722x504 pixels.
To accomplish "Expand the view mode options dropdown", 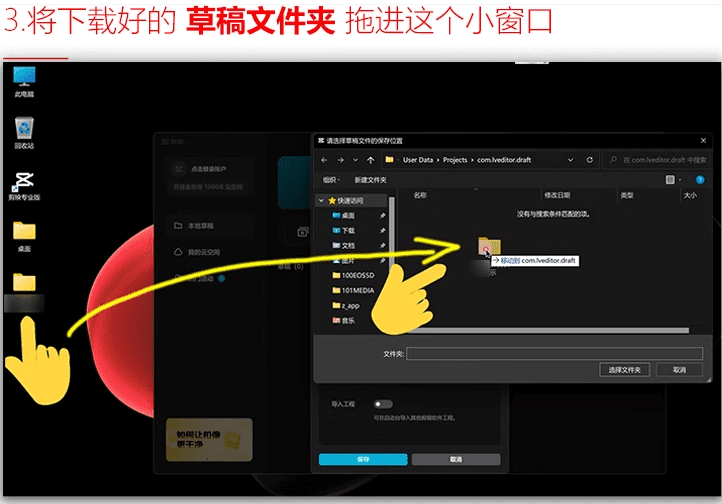I will click(x=682, y=179).
